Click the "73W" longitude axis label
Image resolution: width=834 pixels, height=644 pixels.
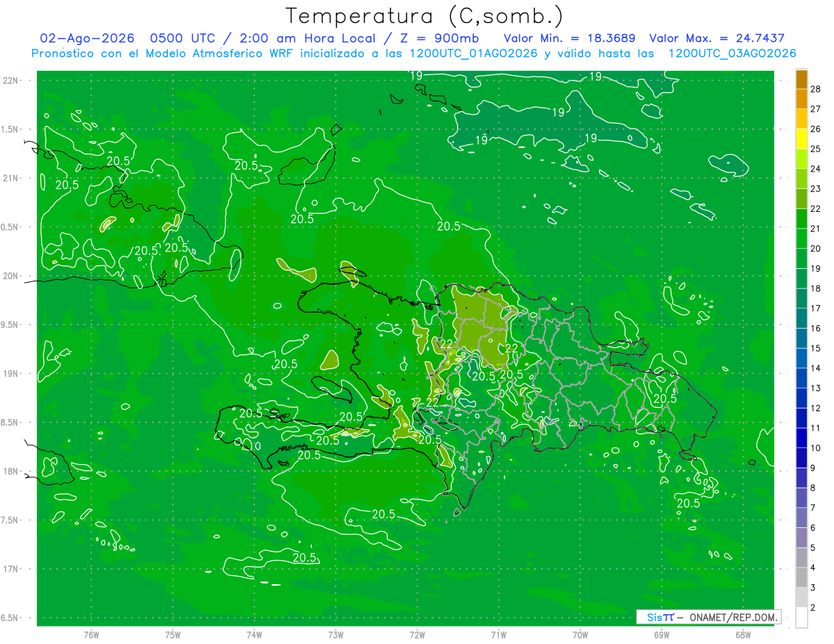tap(336, 634)
